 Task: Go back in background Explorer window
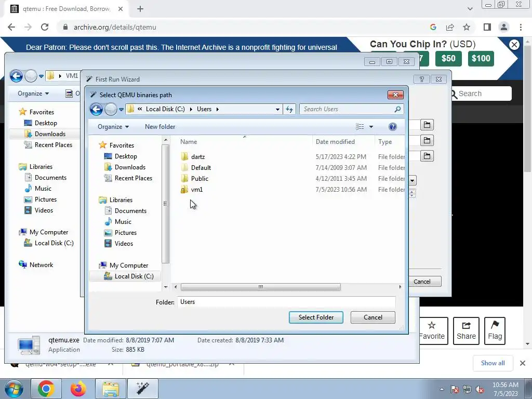(x=16, y=76)
